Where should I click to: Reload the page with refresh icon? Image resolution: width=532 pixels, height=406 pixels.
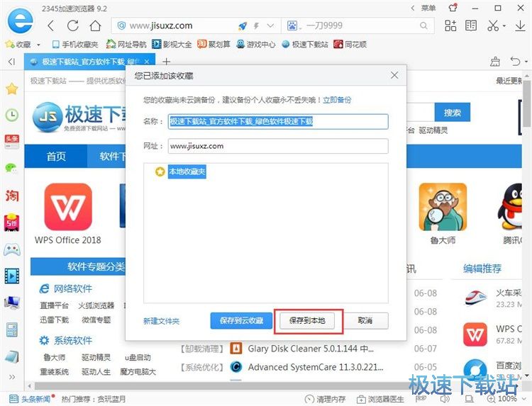[72, 26]
